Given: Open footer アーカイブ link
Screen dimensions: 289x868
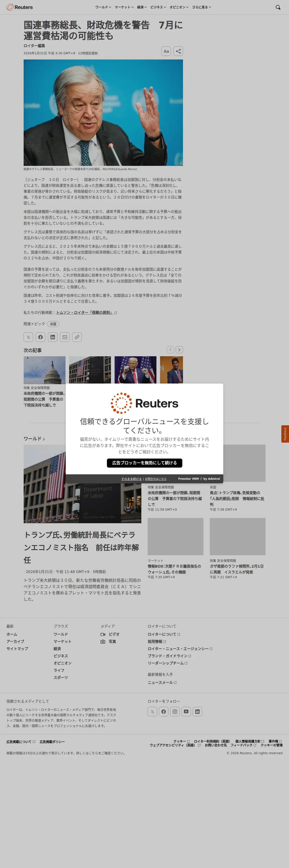Looking at the screenshot, I should pos(16,642).
